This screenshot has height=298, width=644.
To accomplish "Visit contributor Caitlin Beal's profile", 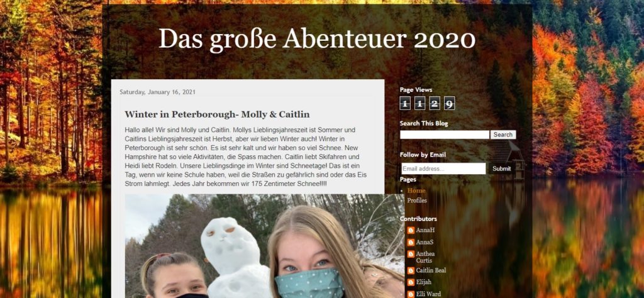I will (431, 270).
